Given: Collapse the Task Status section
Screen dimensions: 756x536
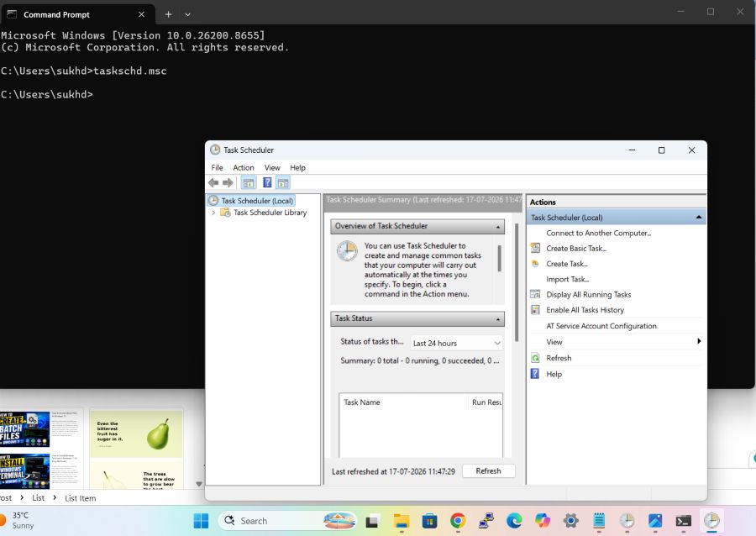Looking at the screenshot, I should point(498,319).
